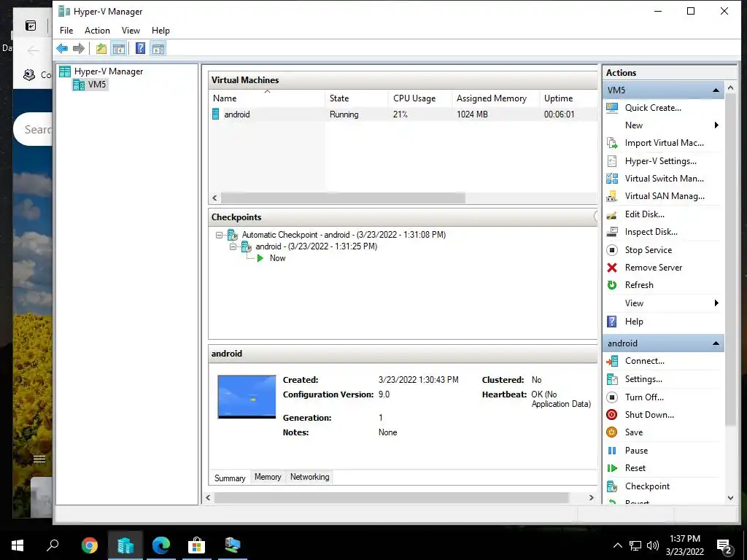The image size is (747, 560).
Task: Click Connect action for android VM
Action: [x=645, y=361]
